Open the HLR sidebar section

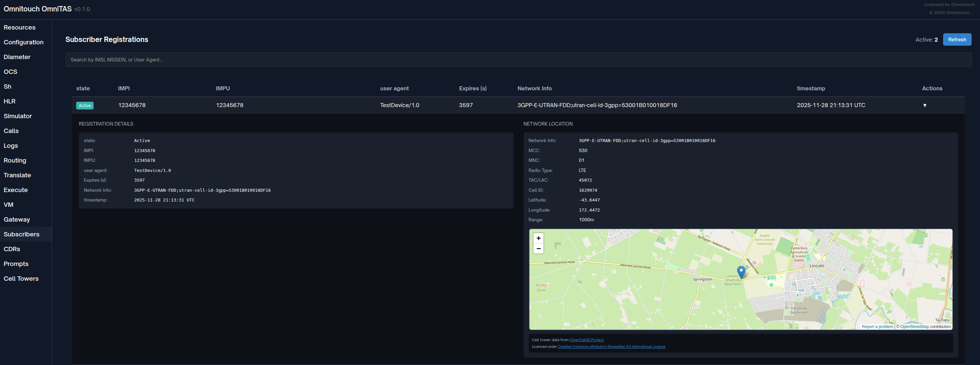point(9,101)
